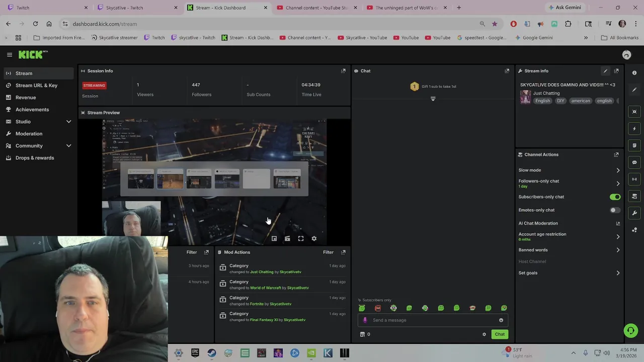Open stream preview settings gear
The image size is (644, 362).
(314, 239)
